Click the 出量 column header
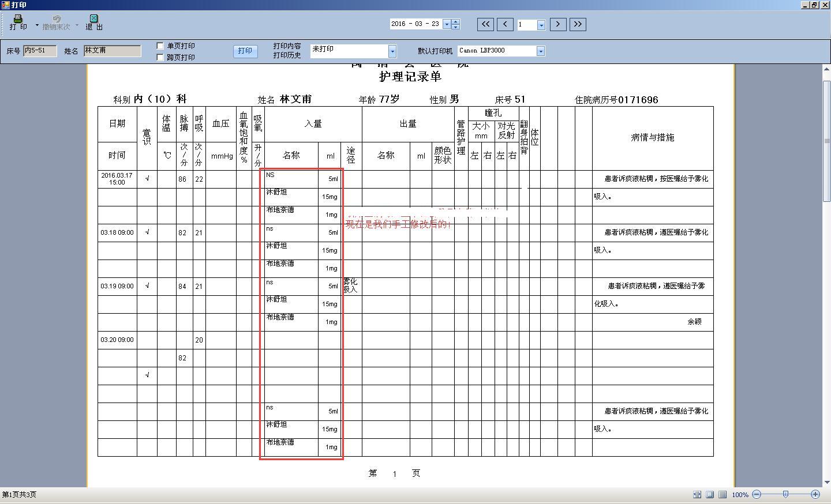This screenshot has width=831, height=504. (408, 124)
